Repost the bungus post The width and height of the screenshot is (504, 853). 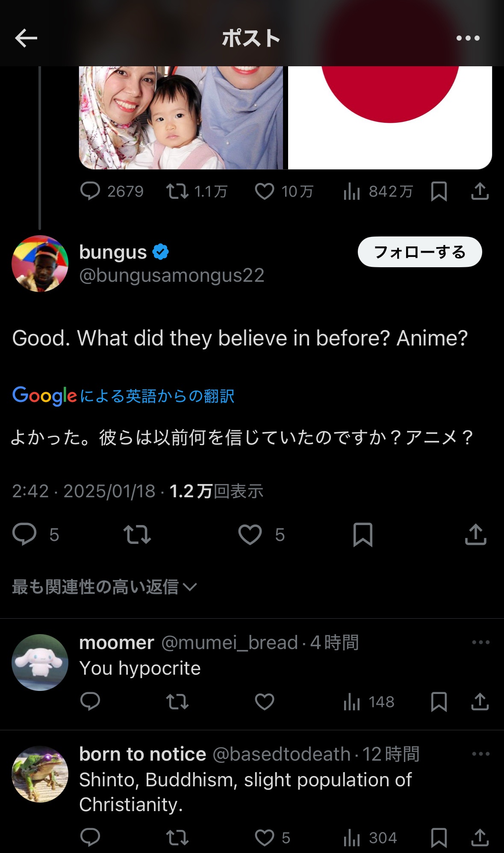coord(137,534)
